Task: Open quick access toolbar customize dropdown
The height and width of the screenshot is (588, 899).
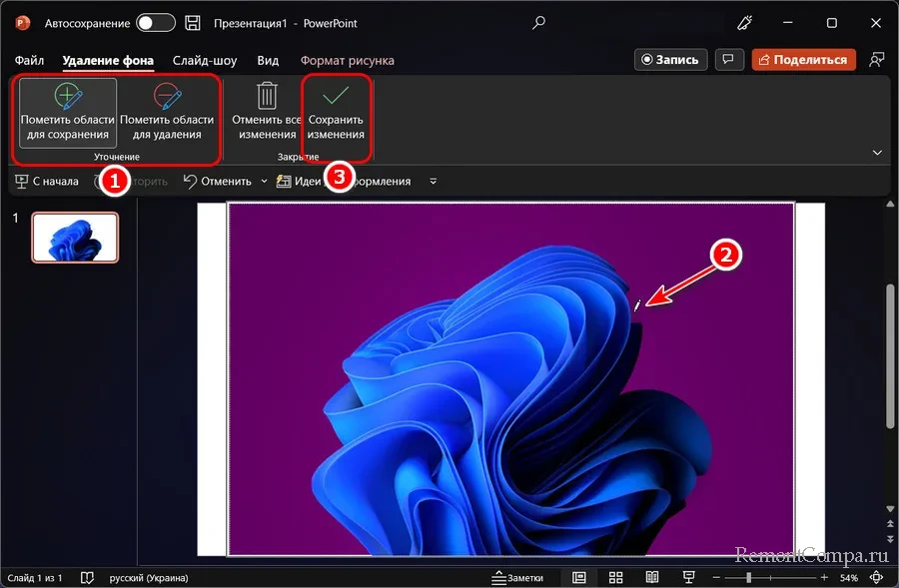Action: tap(433, 181)
